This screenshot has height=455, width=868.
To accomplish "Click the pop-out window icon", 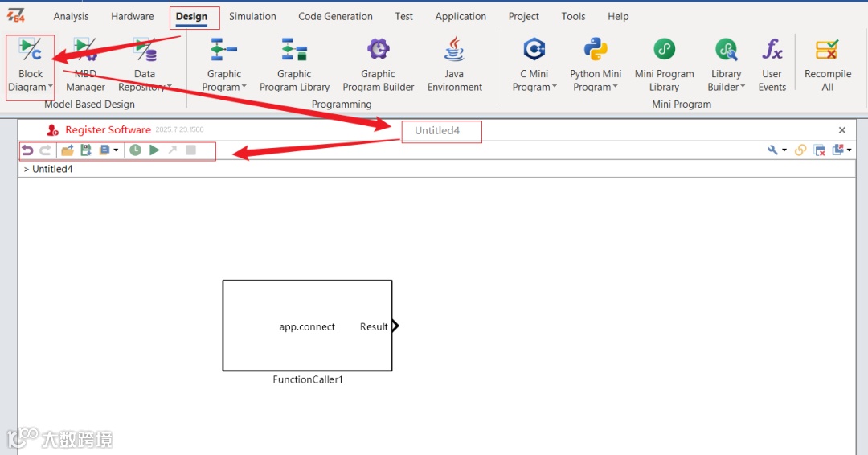I will (x=838, y=150).
